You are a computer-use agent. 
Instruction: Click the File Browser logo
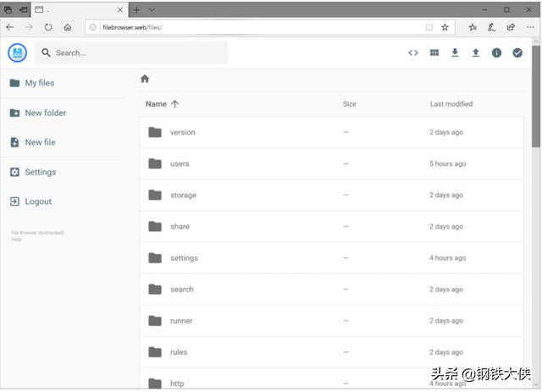coord(17,52)
